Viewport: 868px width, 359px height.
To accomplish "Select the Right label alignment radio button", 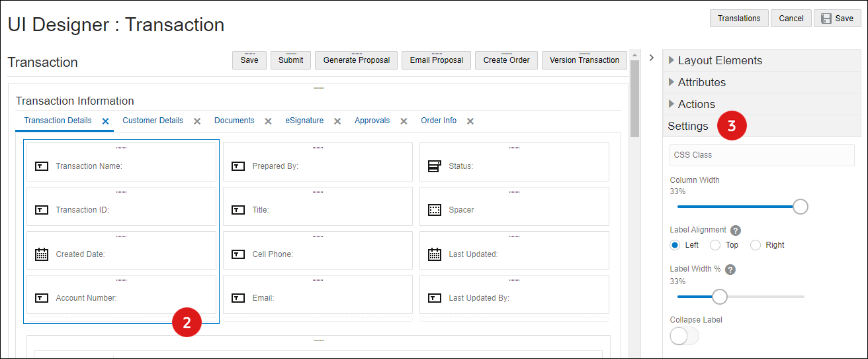I will (x=756, y=245).
